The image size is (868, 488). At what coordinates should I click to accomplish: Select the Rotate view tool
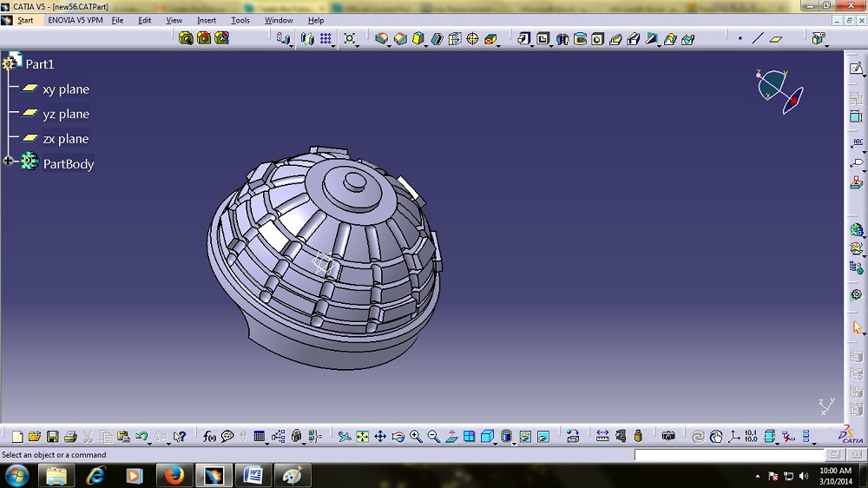pos(398,437)
